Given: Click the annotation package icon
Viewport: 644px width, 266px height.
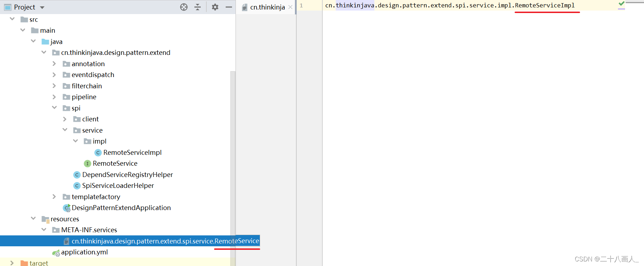Looking at the screenshot, I should 66,64.
